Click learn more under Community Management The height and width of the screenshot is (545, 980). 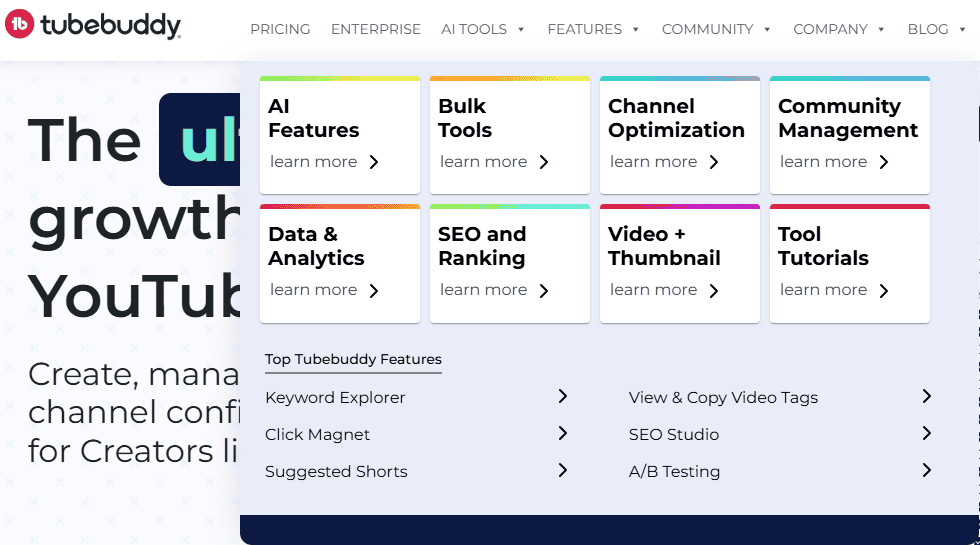[824, 162]
